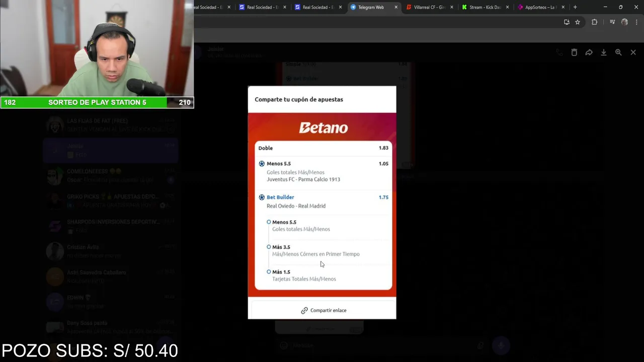Click the football icon beside the 1.05 selection
Screen dimensions: 644x362
click(262, 163)
